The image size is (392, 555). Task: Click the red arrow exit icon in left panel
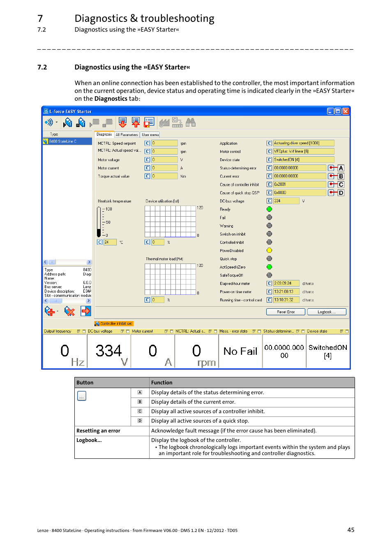(85, 311)
